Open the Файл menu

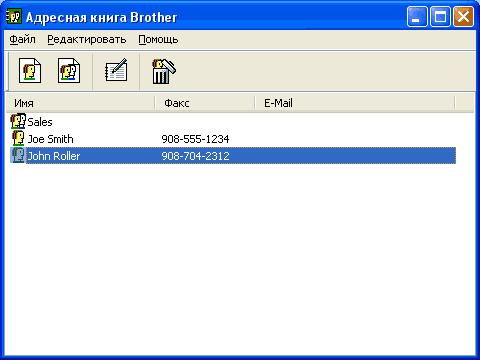pyautogui.click(x=22, y=39)
